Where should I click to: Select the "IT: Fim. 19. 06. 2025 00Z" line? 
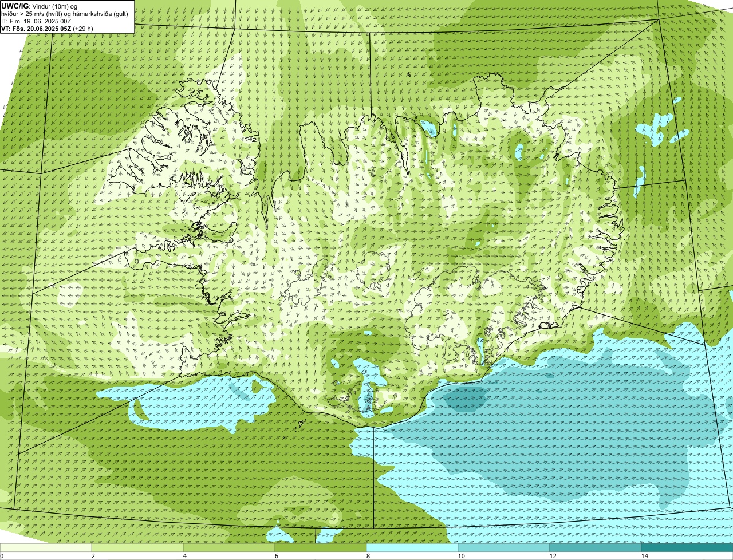(x=36, y=21)
